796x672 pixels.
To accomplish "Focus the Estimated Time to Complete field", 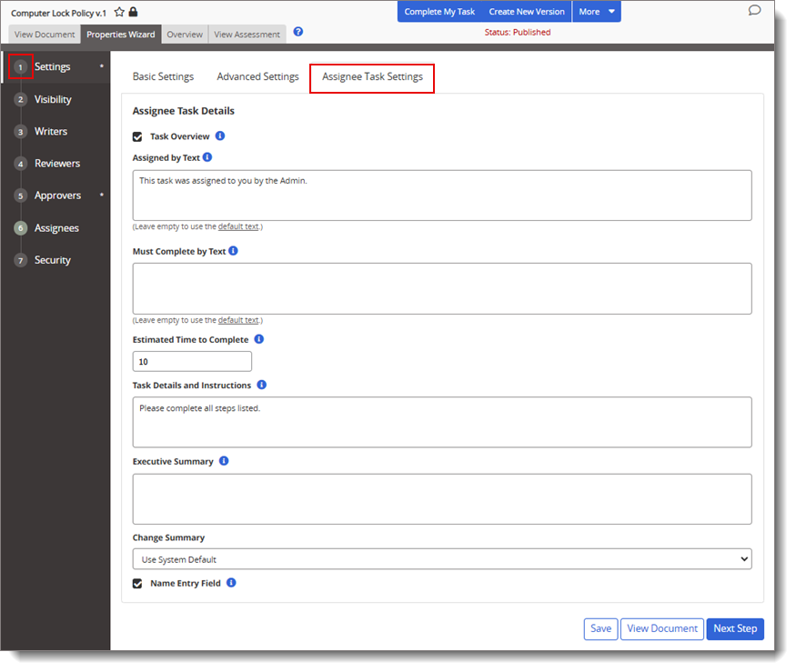I will [192, 361].
